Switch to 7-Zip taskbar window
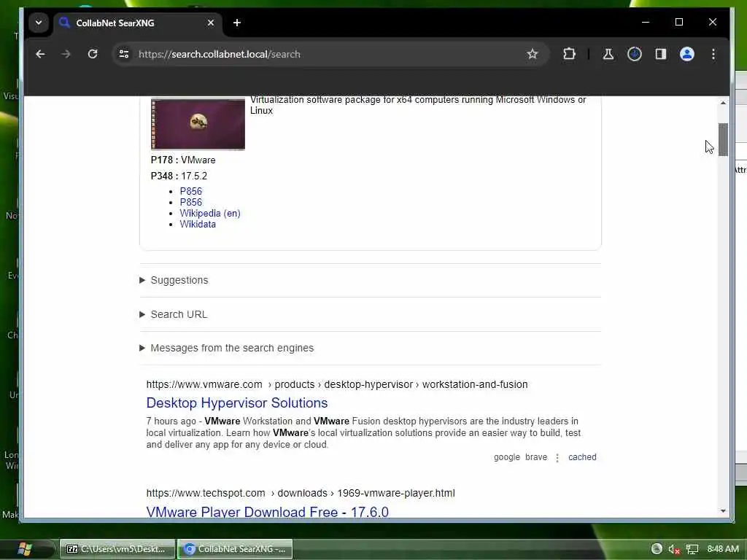Image resolution: width=747 pixels, height=560 pixels. pyautogui.click(x=117, y=549)
